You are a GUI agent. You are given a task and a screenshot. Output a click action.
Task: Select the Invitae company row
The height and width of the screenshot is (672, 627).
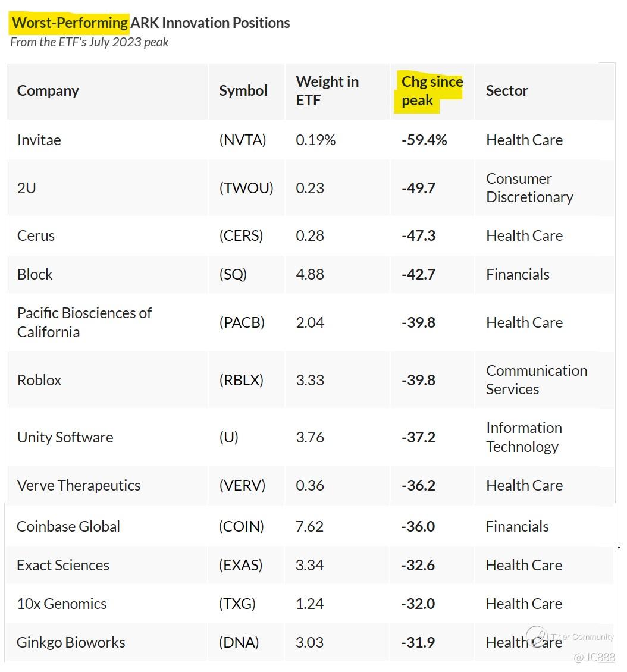(x=39, y=140)
